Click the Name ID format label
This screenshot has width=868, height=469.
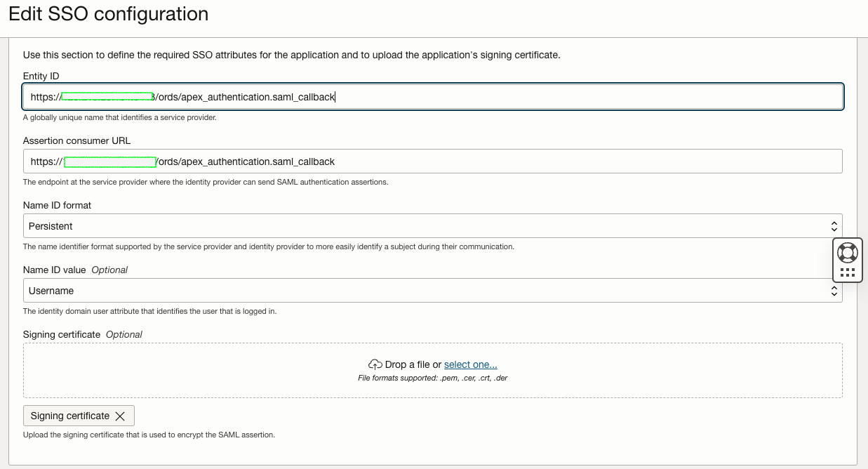pyautogui.click(x=57, y=205)
